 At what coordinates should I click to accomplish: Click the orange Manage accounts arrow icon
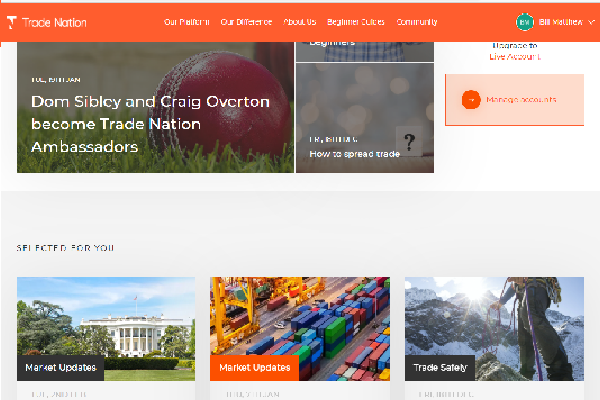(x=471, y=100)
